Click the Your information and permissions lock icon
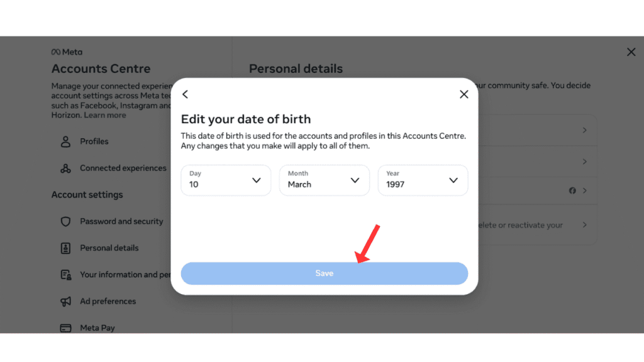Viewport: 644px width, 362px height. [x=65, y=274]
